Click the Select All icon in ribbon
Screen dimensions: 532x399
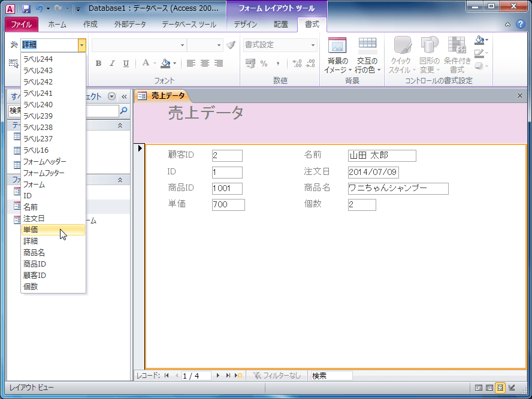(x=14, y=64)
